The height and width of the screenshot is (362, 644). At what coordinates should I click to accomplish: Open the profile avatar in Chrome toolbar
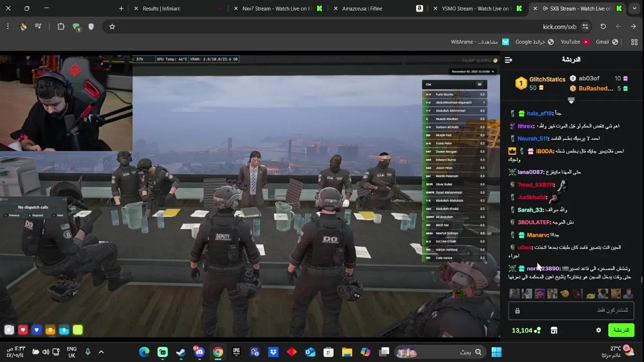coord(23,27)
